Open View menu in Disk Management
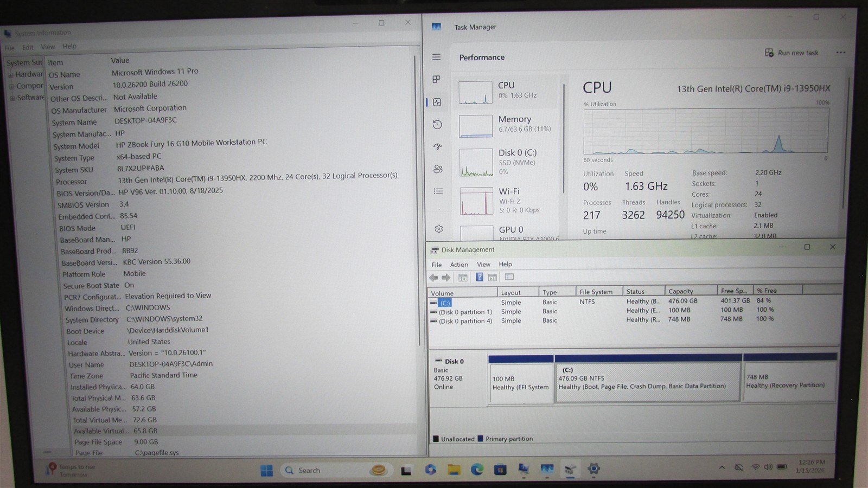Image resolution: width=868 pixels, height=488 pixels. pyautogui.click(x=483, y=265)
